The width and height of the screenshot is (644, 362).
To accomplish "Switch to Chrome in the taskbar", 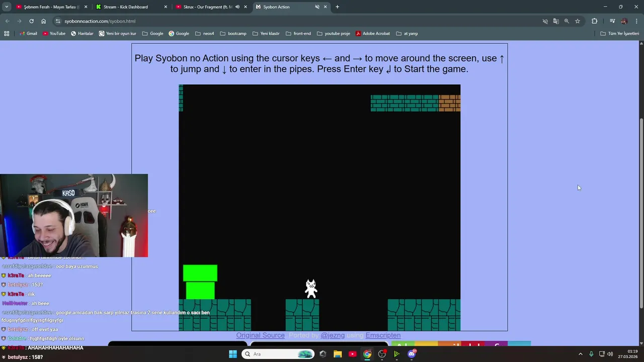I will point(367,354).
